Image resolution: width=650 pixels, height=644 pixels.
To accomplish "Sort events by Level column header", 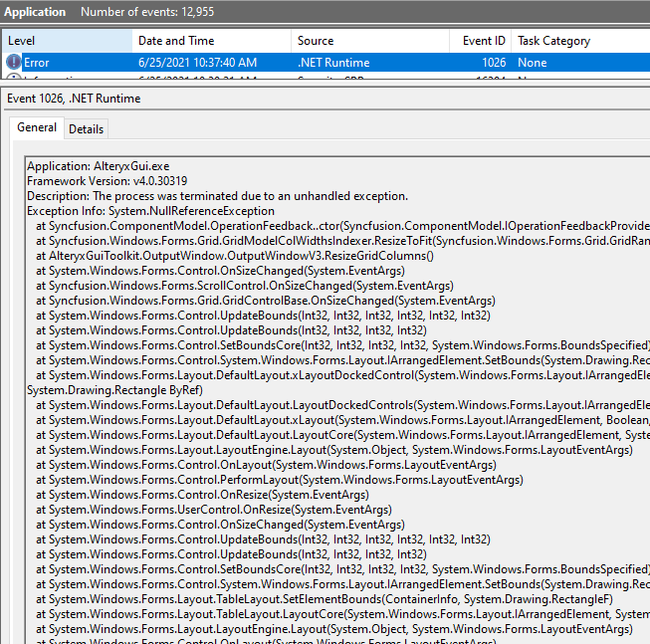I will 67,41.
